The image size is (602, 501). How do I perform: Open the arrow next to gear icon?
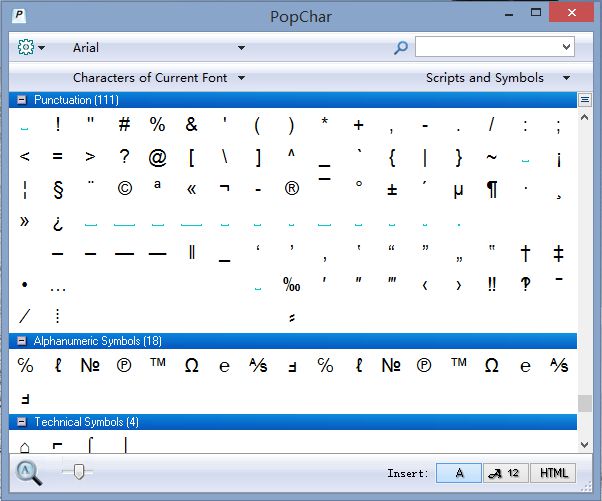[41, 48]
